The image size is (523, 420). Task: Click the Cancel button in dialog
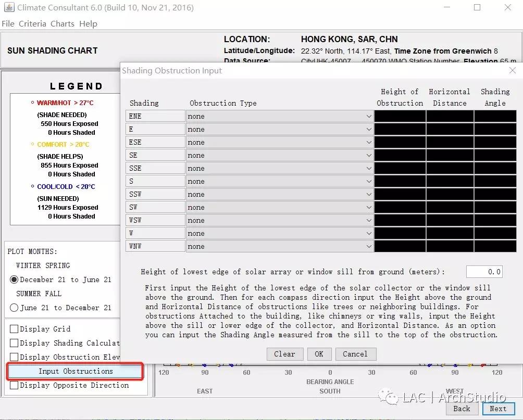coord(356,354)
